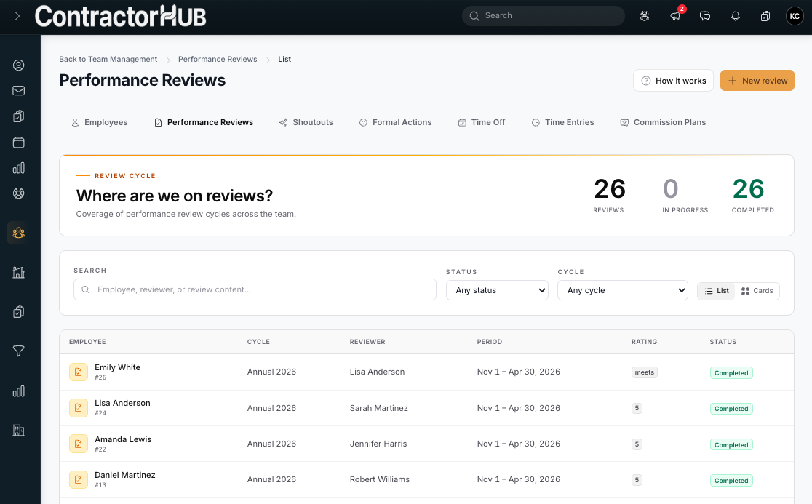Image resolution: width=812 pixels, height=504 pixels.
Task: Switch to the Shoutouts tab
Action: pos(306,123)
